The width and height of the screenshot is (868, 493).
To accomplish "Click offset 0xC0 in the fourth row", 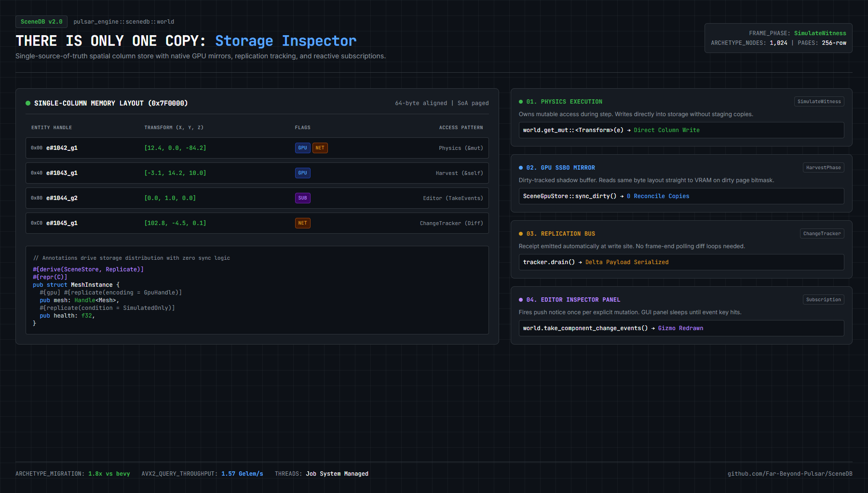I will coord(37,223).
